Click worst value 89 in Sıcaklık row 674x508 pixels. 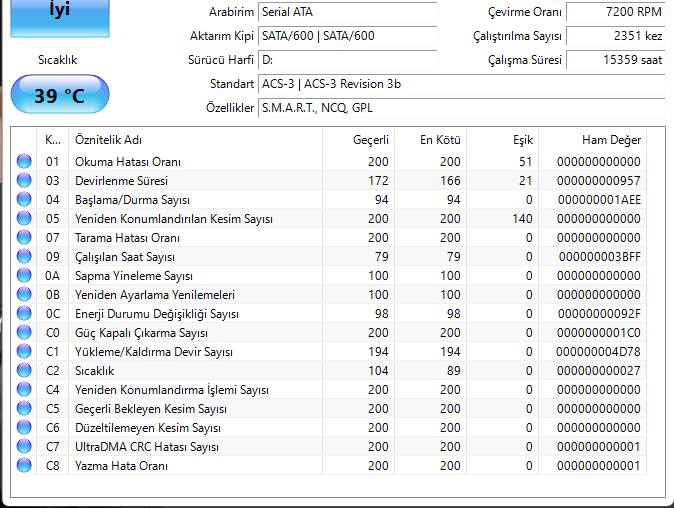[453, 371]
